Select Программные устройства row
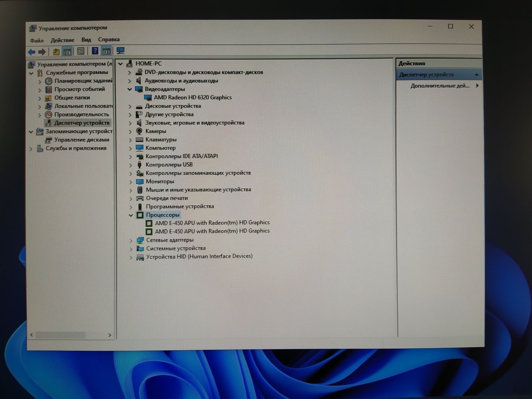532x399 pixels. (180, 207)
